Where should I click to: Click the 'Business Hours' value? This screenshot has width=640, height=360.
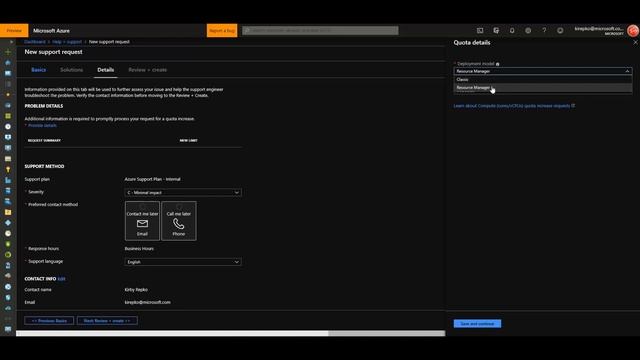(x=139, y=249)
